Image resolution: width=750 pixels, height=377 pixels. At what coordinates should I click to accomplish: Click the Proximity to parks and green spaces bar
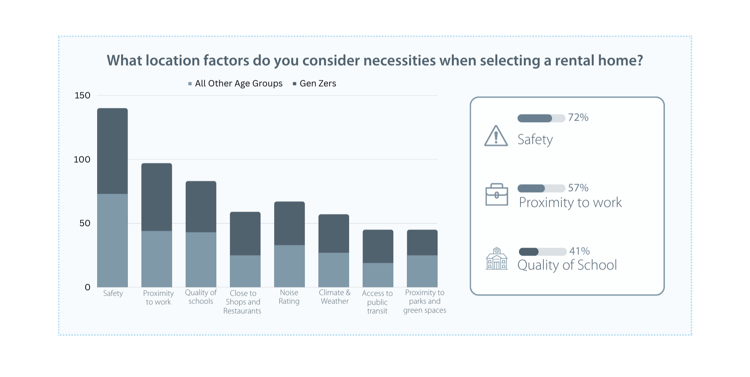[x=422, y=258]
